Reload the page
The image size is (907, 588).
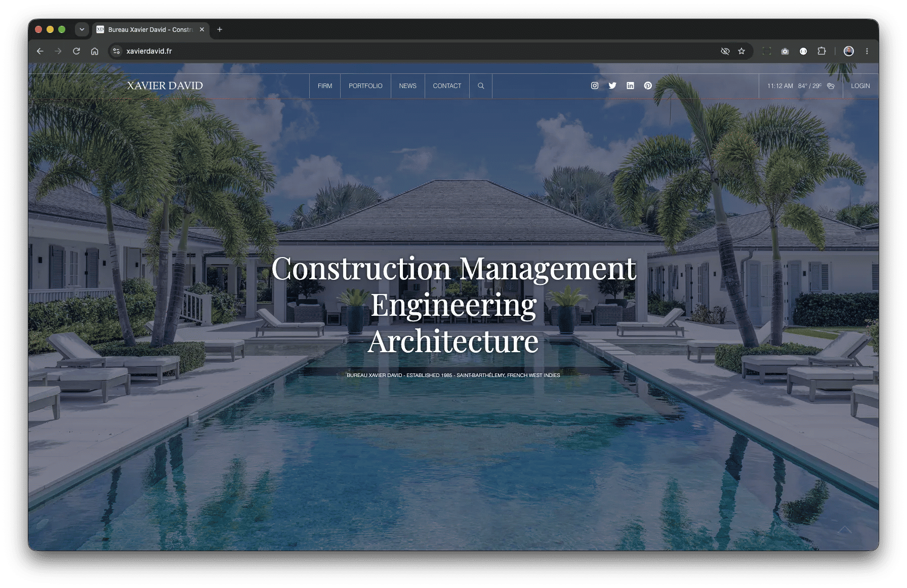[76, 51]
